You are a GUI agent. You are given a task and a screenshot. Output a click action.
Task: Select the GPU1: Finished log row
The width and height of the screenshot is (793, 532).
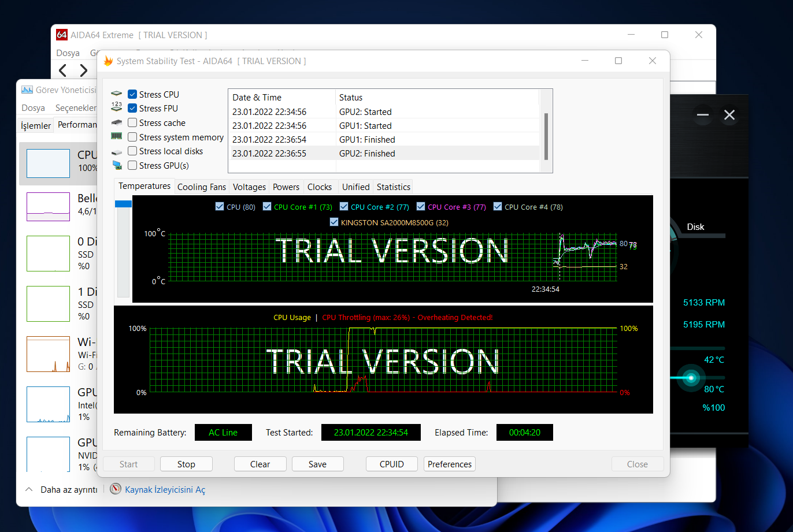click(x=384, y=139)
